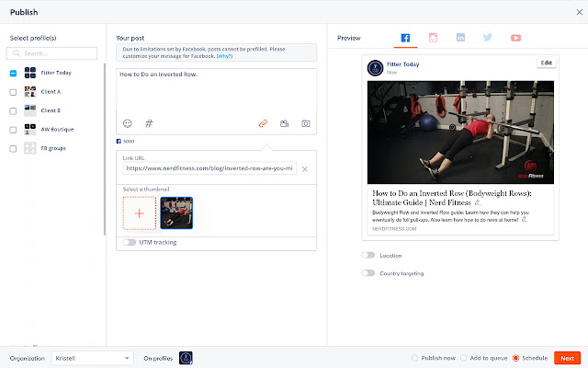
Task: Click the Next button
Action: coord(567,358)
